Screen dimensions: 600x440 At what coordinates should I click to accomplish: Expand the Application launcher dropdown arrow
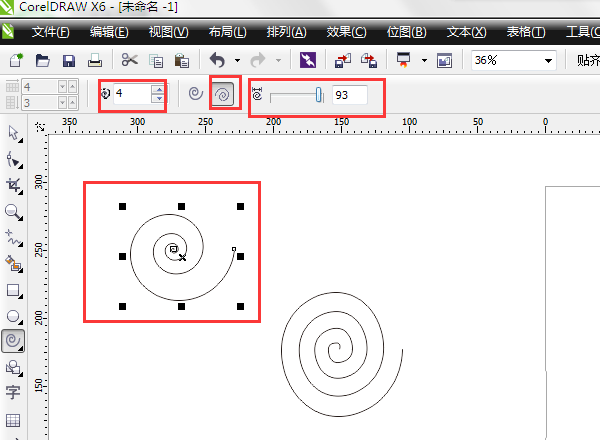[424, 60]
